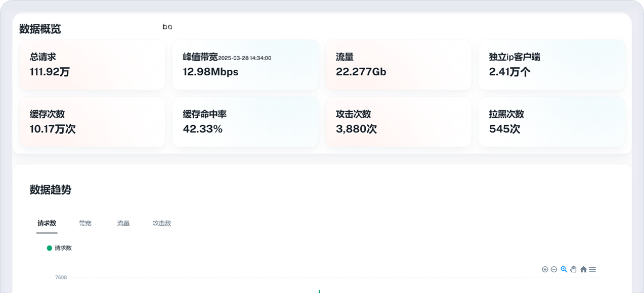644x293 pixels.
Task: Open the 攻击数 tab
Action: tap(161, 223)
